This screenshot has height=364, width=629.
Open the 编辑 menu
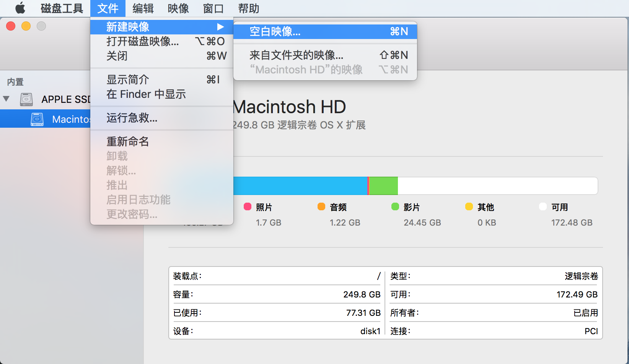pos(143,8)
